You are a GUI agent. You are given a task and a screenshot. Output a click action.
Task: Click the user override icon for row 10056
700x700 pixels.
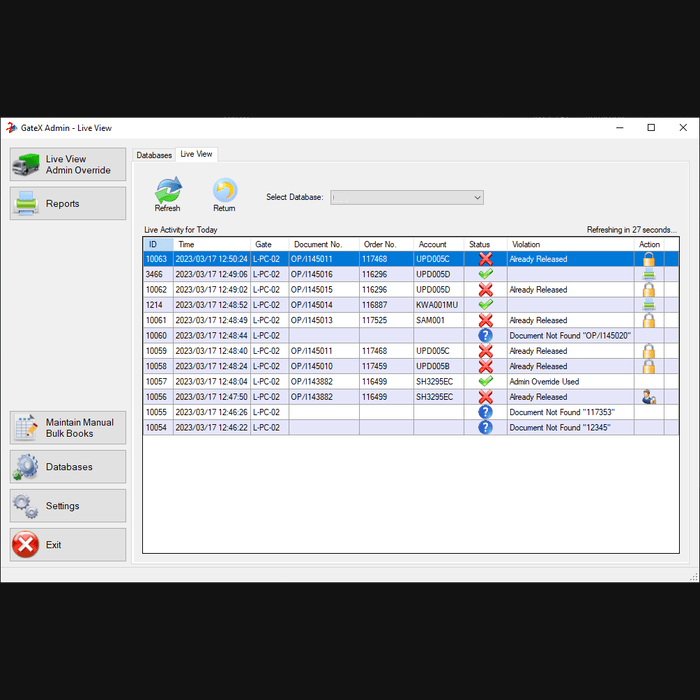pyautogui.click(x=649, y=397)
